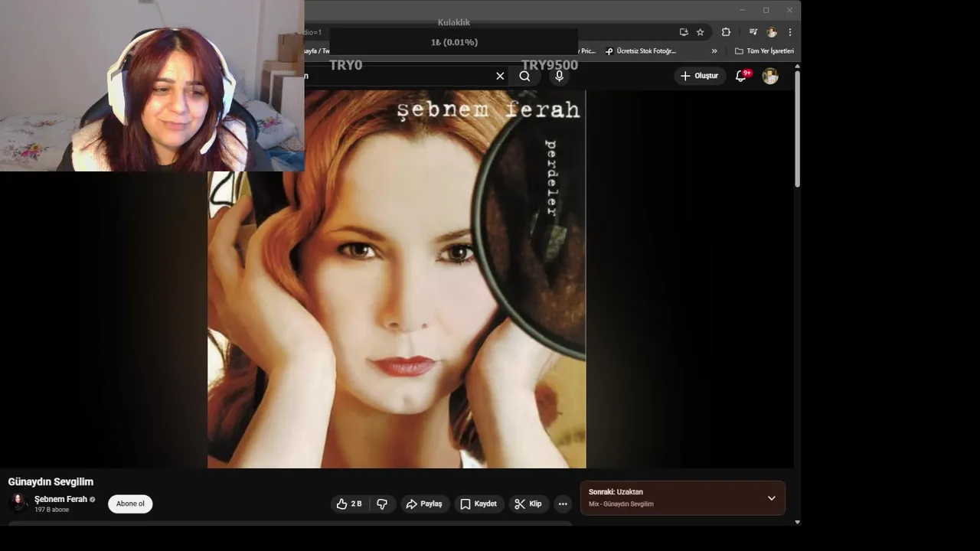The width and height of the screenshot is (980, 551).
Task: Maximize the browser window
Action: point(766,10)
